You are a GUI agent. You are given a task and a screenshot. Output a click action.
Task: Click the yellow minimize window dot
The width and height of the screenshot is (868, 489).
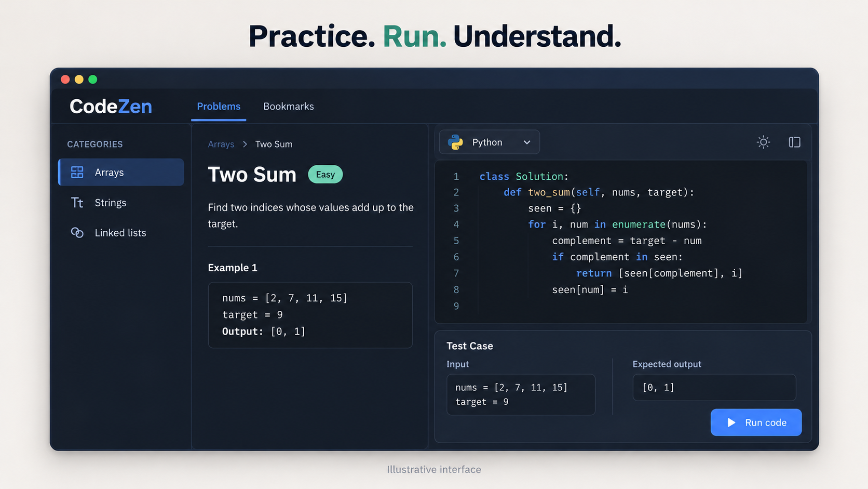pos(79,80)
